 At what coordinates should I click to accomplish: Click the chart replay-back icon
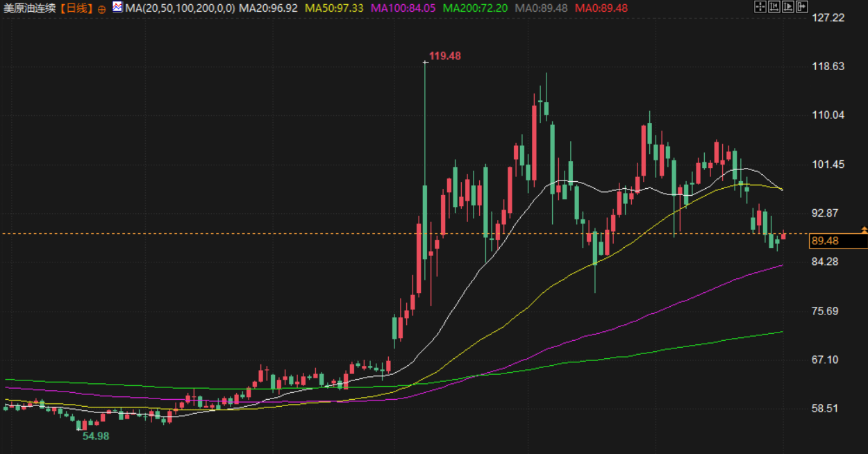click(x=774, y=7)
